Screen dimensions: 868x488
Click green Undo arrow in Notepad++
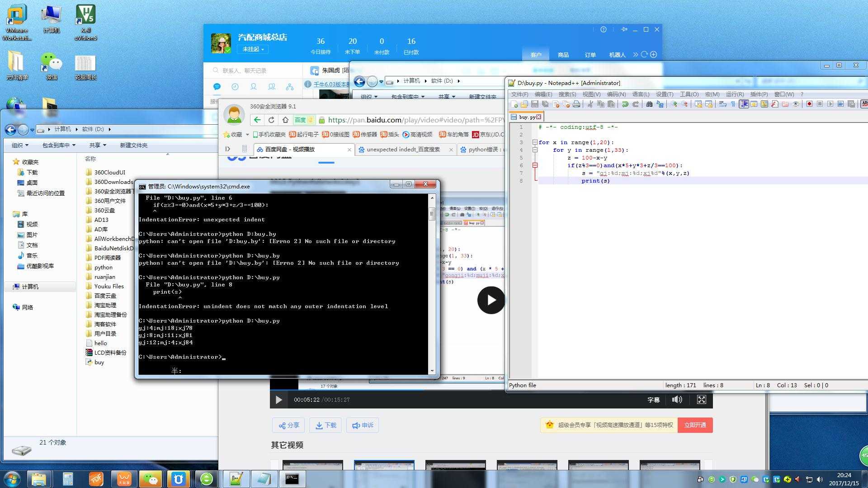(x=625, y=104)
